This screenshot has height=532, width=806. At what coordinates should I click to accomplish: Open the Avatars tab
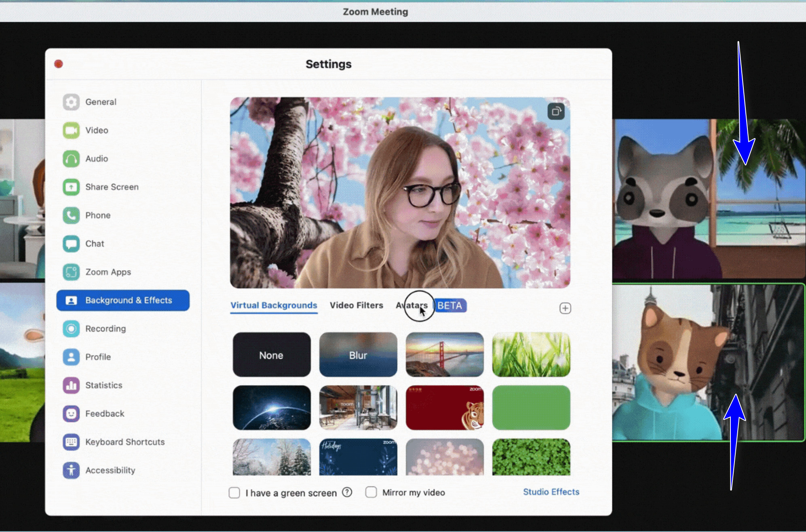(411, 305)
